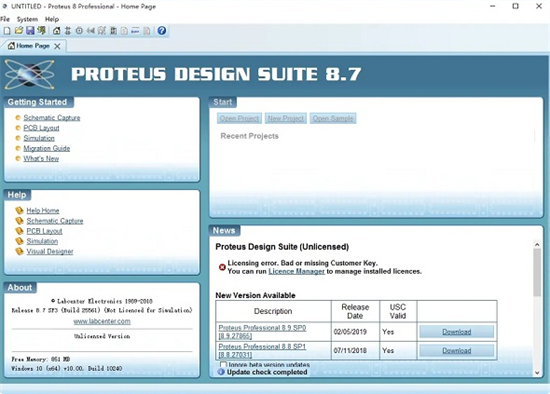Click the Bill of Materials toolbar icon
This screenshot has height=394, width=550.
(124, 31)
